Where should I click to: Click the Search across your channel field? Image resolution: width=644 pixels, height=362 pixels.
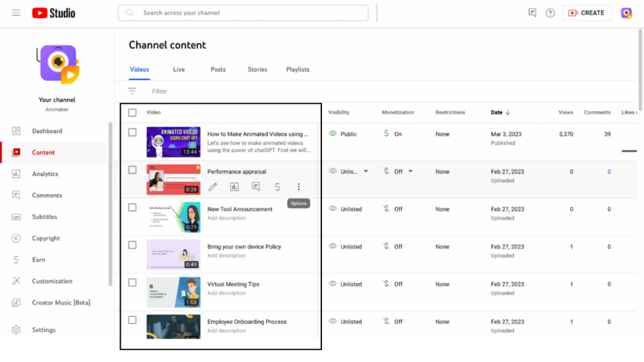click(x=243, y=13)
